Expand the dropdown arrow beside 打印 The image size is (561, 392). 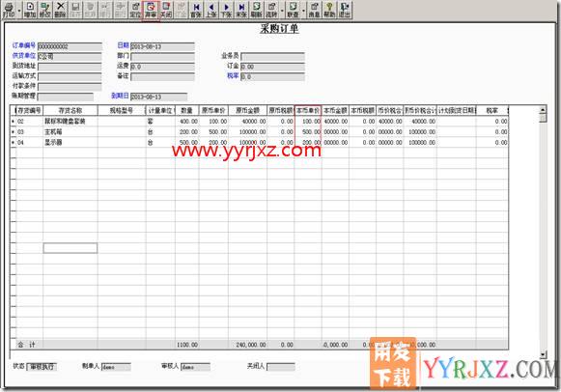(x=19, y=11)
